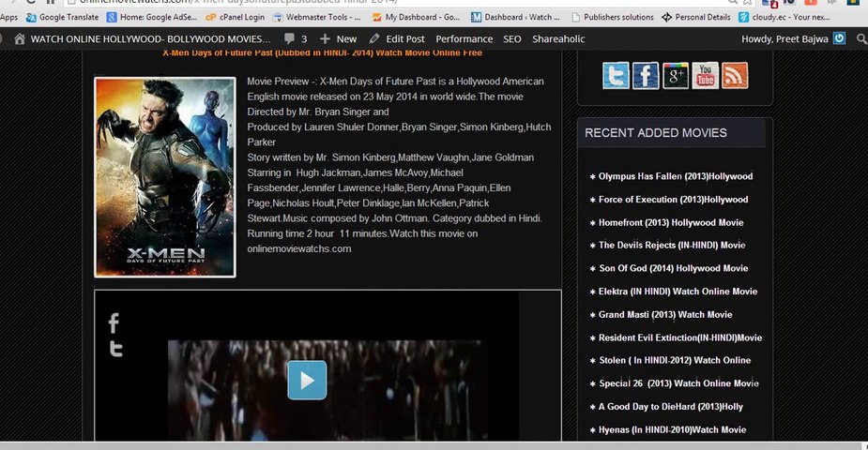Open Force of Execution (2013) link
868x450 pixels.
673,200
